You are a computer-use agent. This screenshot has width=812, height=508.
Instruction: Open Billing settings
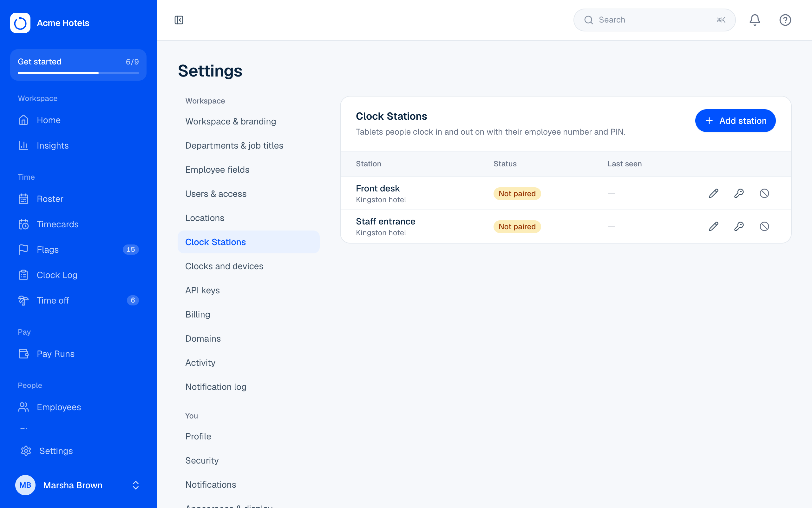249,314
